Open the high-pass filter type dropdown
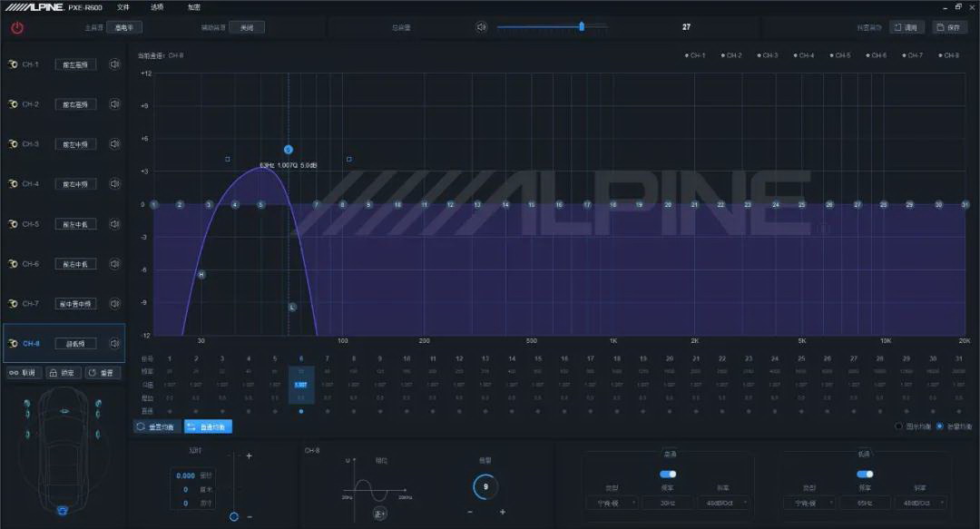Viewport: 980px width, 529px height. pyautogui.click(x=612, y=503)
